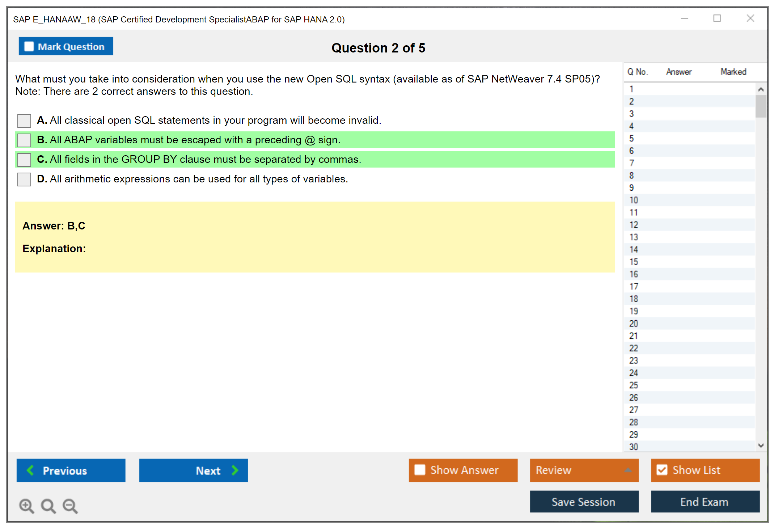Check answer option B checkbox
The width and height of the screenshot is (778, 532).
24,140
